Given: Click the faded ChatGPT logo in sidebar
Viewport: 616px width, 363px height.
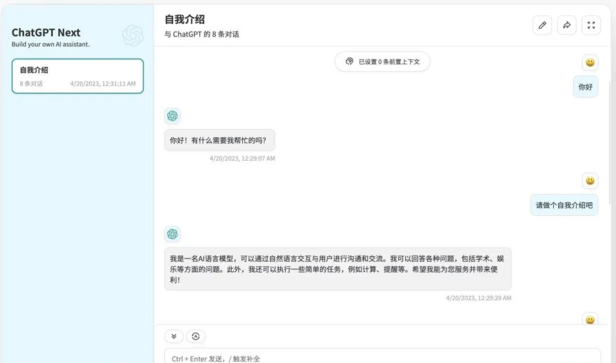Looking at the screenshot, I should pyautogui.click(x=133, y=35).
